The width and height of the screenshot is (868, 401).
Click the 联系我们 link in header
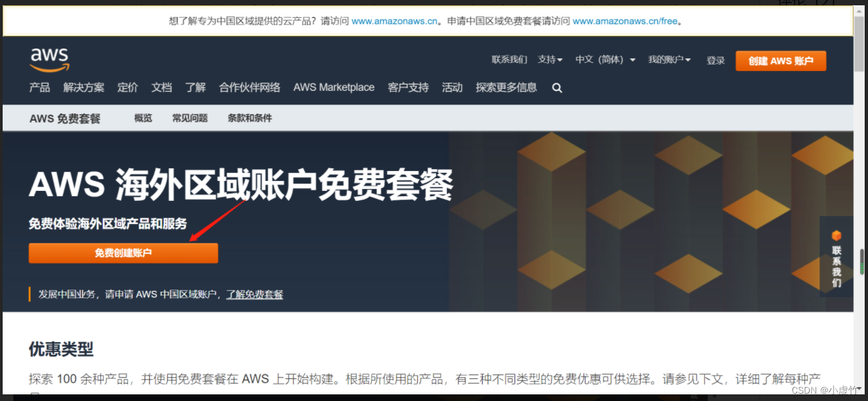click(x=509, y=60)
